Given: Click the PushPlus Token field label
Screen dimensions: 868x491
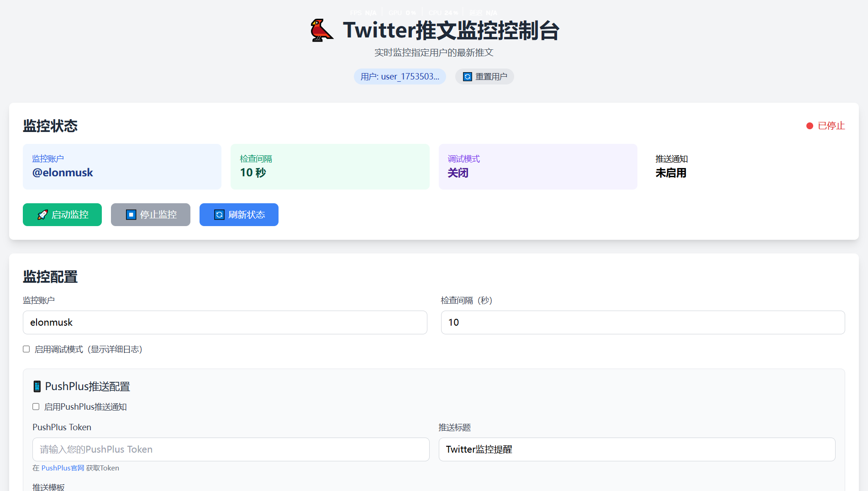Looking at the screenshot, I should tap(62, 427).
